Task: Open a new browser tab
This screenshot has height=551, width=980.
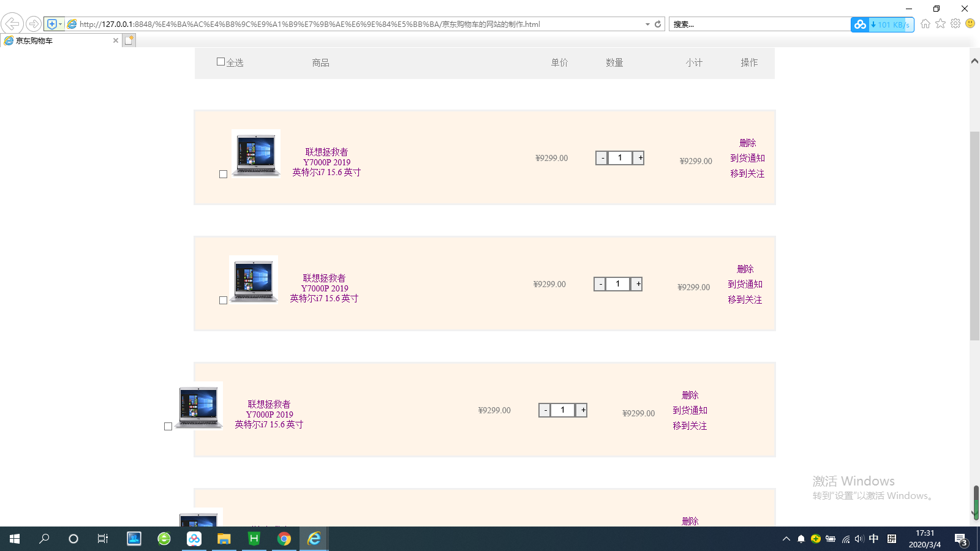Action: point(129,40)
